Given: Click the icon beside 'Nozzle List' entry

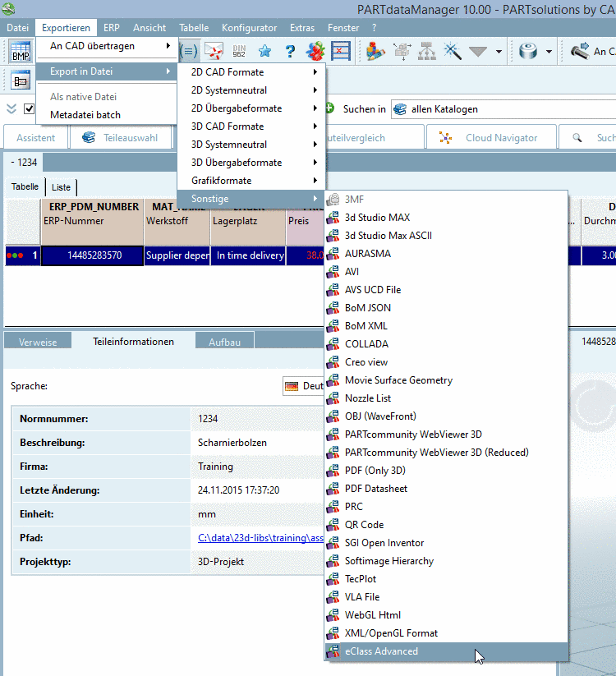Looking at the screenshot, I should (x=333, y=398).
